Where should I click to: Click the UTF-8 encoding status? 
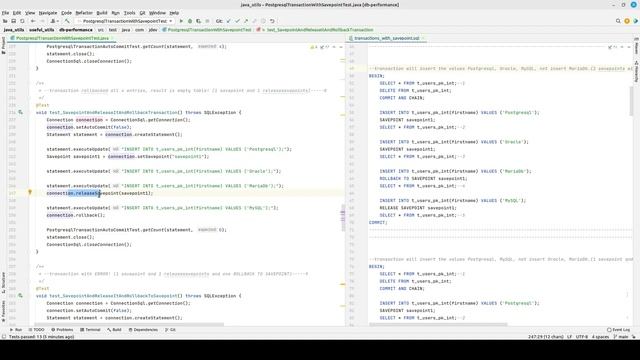coord(582,337)
